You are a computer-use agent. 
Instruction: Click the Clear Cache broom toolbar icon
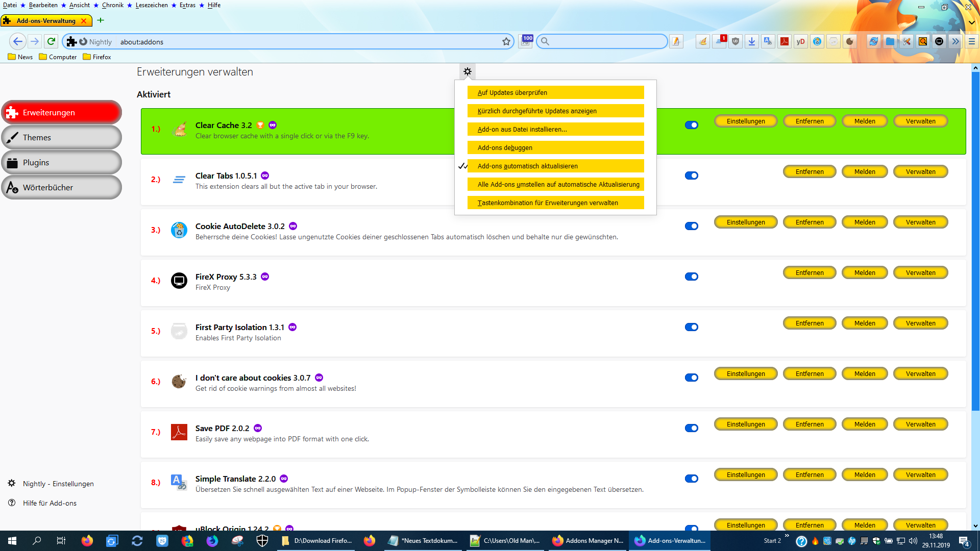click(703, 42)
